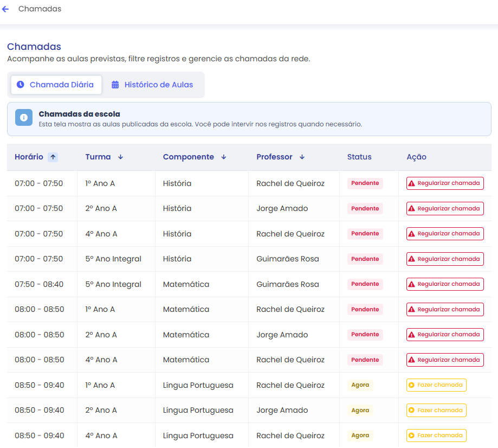Select Guimarães Rosa in the História row
Viewport: 498px width, 448px height.
[287, 259]
